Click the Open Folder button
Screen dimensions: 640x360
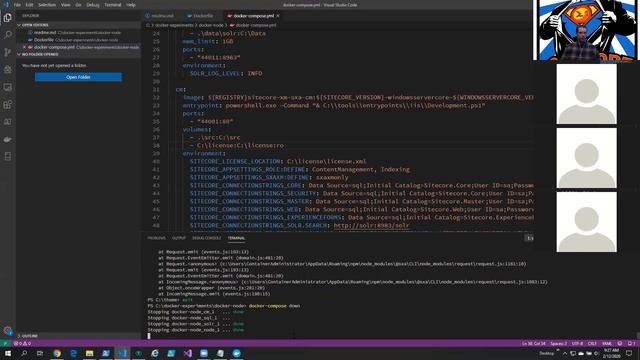78,77
